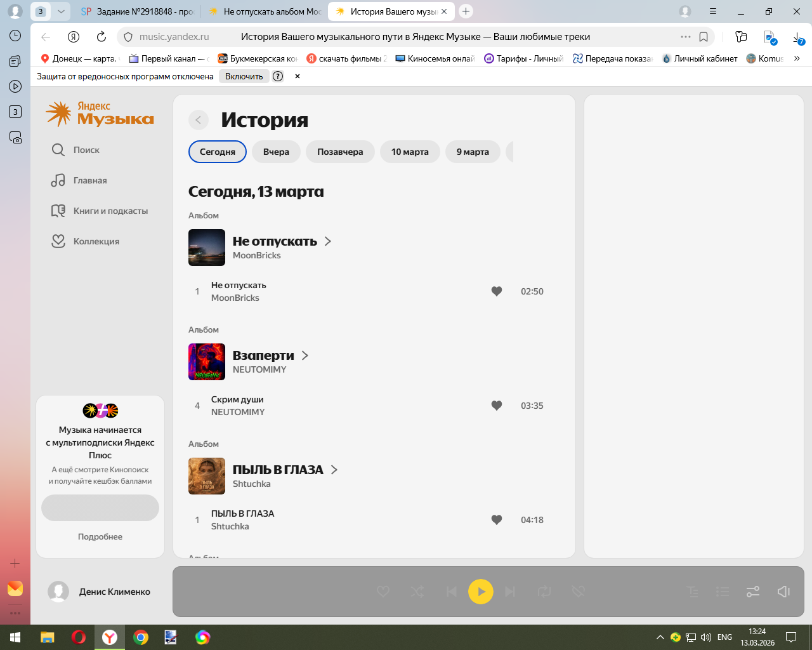Like the track ПЫЛЬ В ГЛАЗА by Shtuchka

497,520
